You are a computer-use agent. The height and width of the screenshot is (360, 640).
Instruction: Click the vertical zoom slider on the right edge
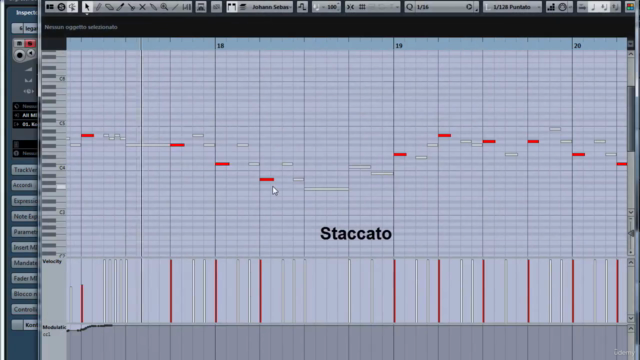pyautogui.click(x=631, y=233)
